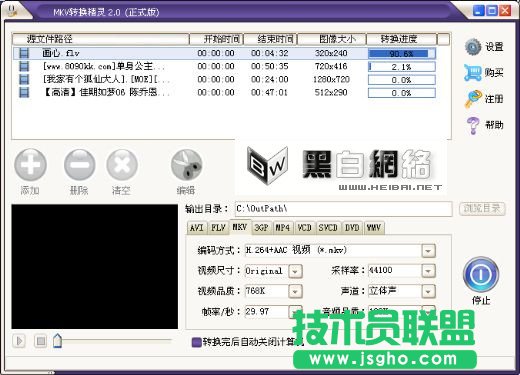Open the 视频尺寸 Original dropdown

pyautogui.click(x=295, y=271)
